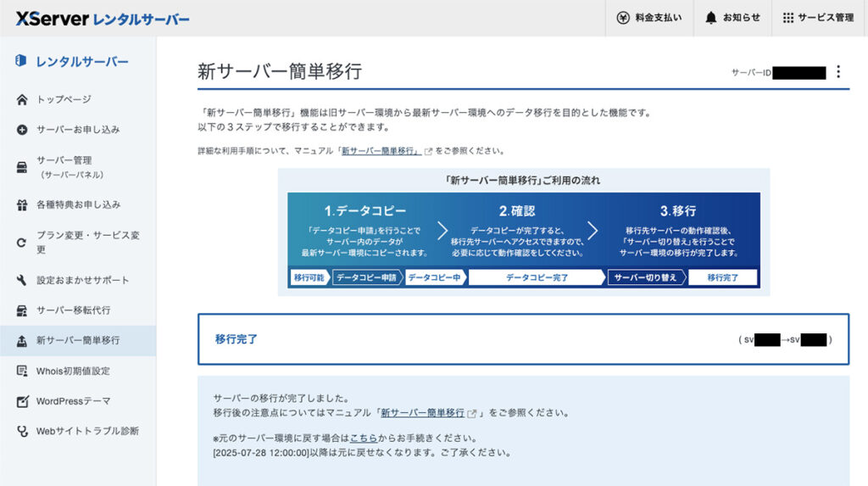Select 新サーバー簡単移行 in the sidebar
This screenshot has height=486, width=868.
click(x=78, y=341)
